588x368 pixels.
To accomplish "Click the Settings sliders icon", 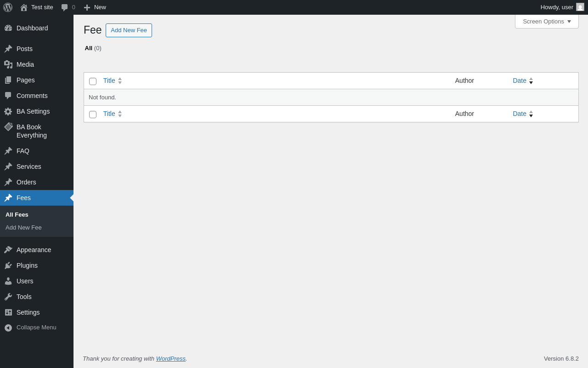I will (x=8, y=312).
